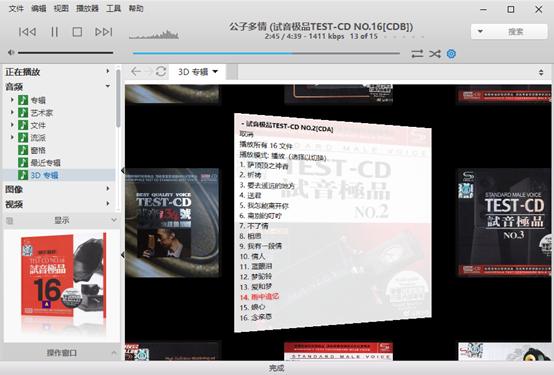The image size is (554, 375).
Task: Click 取消 in the album overlay
Action: click(x=247, y=134)
